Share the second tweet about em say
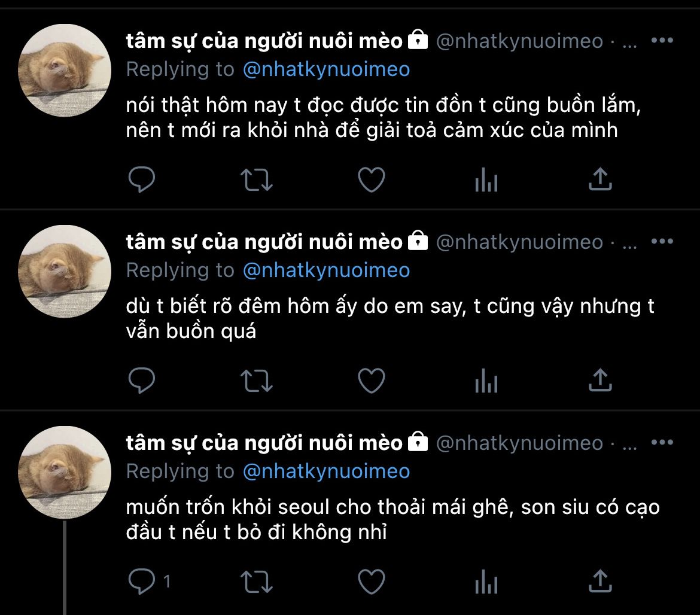 coord(599,380)
